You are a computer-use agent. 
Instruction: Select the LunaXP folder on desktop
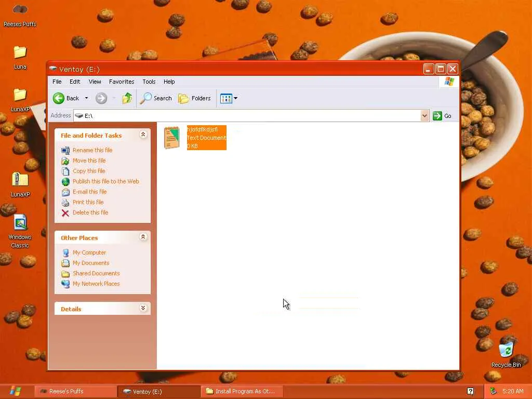click(20, 100)
